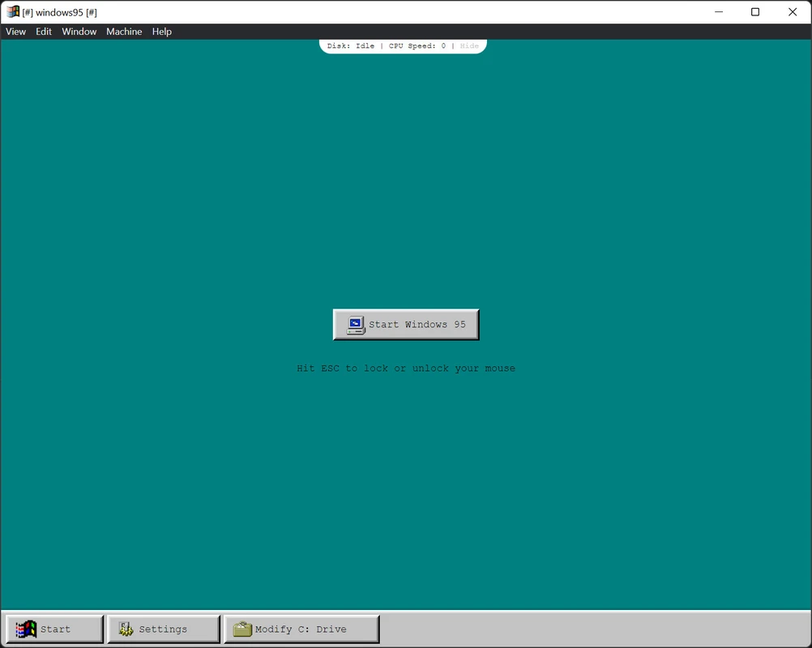The height and width of the screenshot is (648, 812).
Task: Hide the disk and CPU status overlay
Action: click(469, 46)
